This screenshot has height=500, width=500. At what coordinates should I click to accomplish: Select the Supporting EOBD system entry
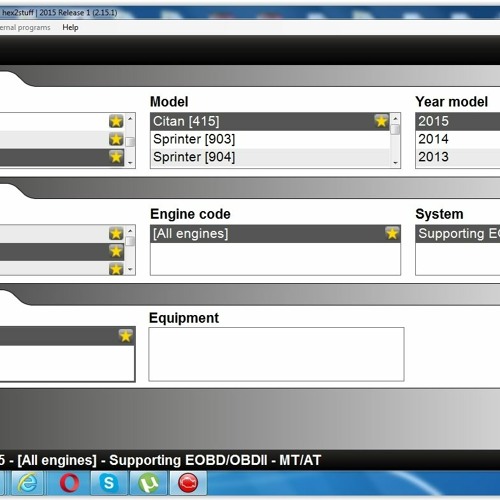click(x=458, y=234)
